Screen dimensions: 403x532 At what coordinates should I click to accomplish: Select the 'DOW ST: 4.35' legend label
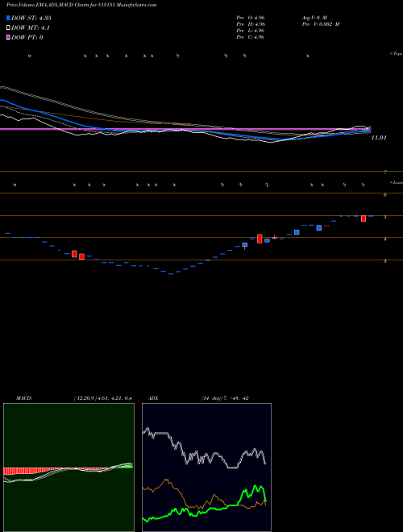pos(31,18)
